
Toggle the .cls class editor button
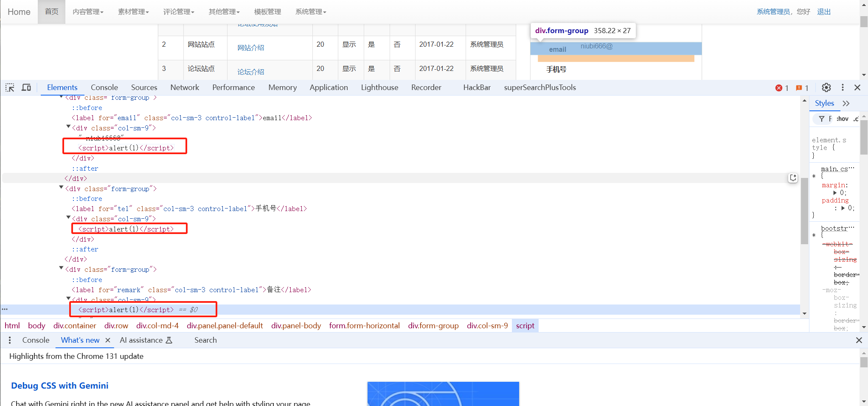click(856, 119)
